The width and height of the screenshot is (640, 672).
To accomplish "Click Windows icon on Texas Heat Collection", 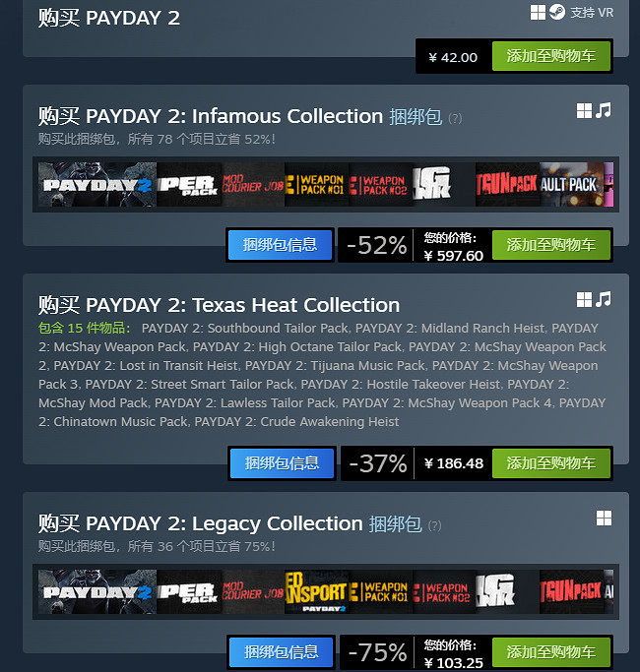I will tap(584, 299).
